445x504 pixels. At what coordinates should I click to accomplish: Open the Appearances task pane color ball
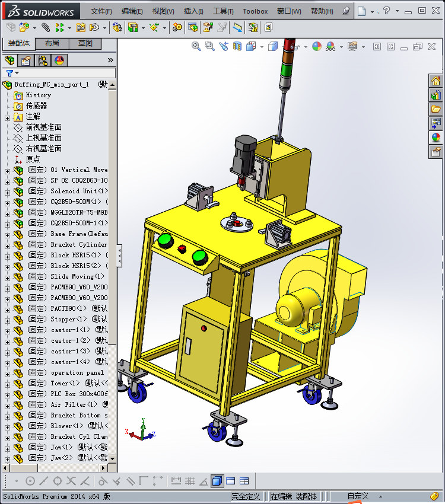coord(436,138)
